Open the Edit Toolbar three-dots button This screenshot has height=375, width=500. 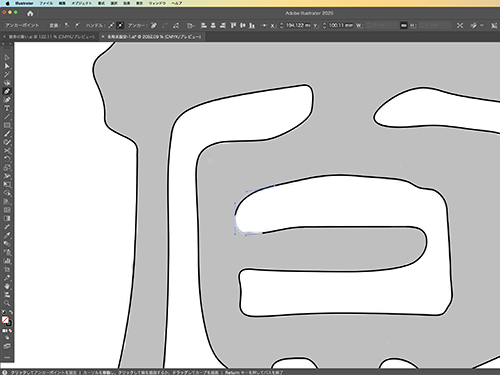point(7,357)
